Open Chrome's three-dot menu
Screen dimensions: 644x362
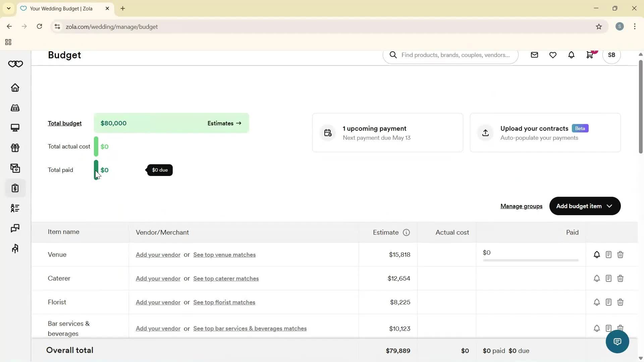(x=635, y=26)
